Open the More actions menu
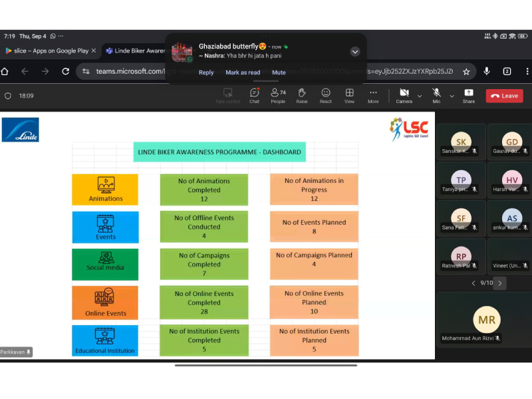This screenshot has height=399, width=532. 373,95
